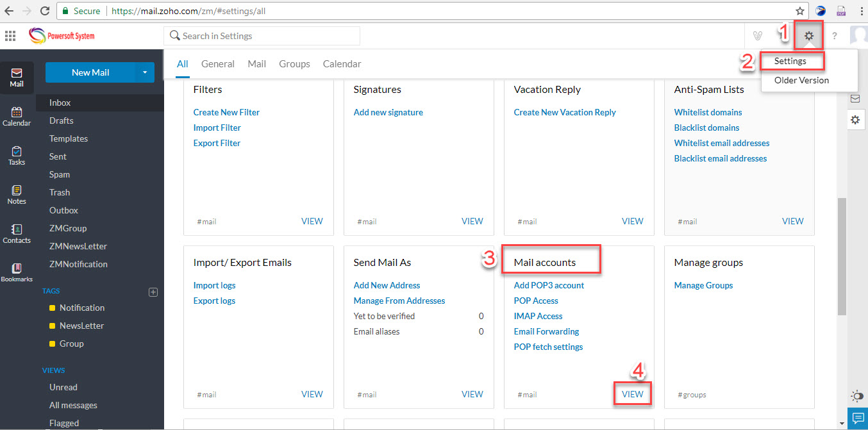
Task: Click the PDF extension icon in browser toolbar
Action: 842,11
